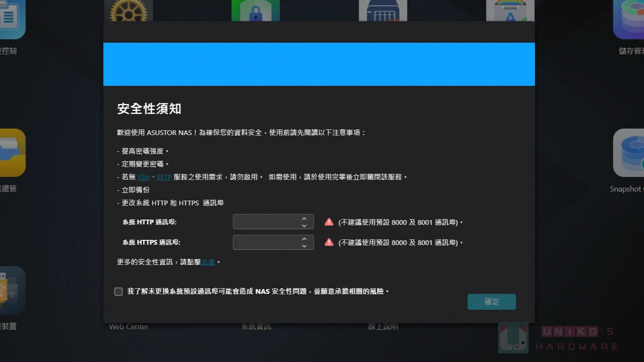644x362 pixels.
Task: Click the 系統資訊 desktop label
Action: click(x=256, y=327)
